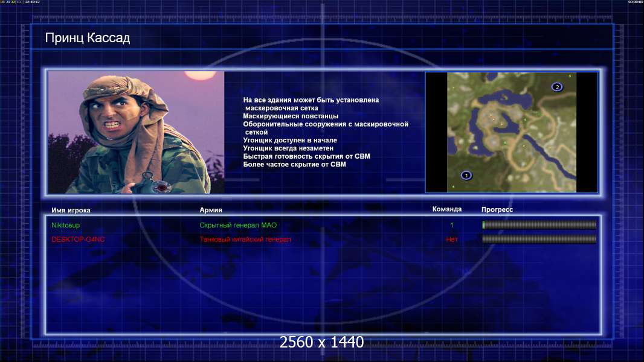Click the 'Имя игрока' column header
Image resolution: width=644 pixels, height=362 pixels.
(71, 211)
